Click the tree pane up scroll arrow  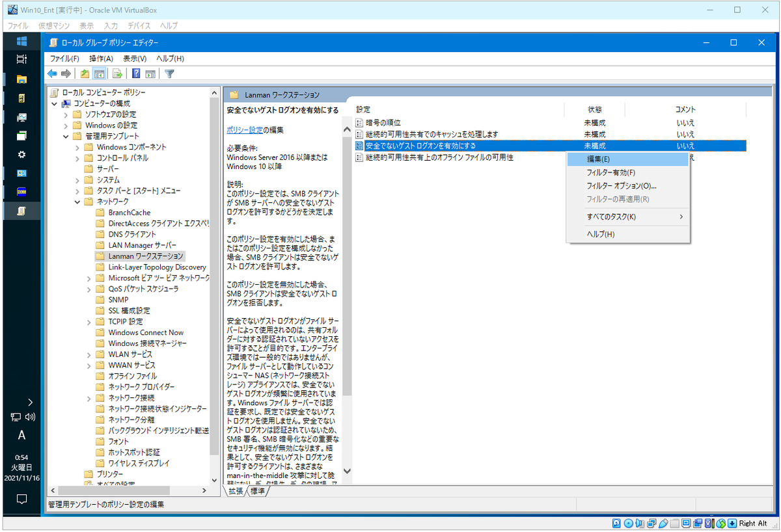point(215,94)
